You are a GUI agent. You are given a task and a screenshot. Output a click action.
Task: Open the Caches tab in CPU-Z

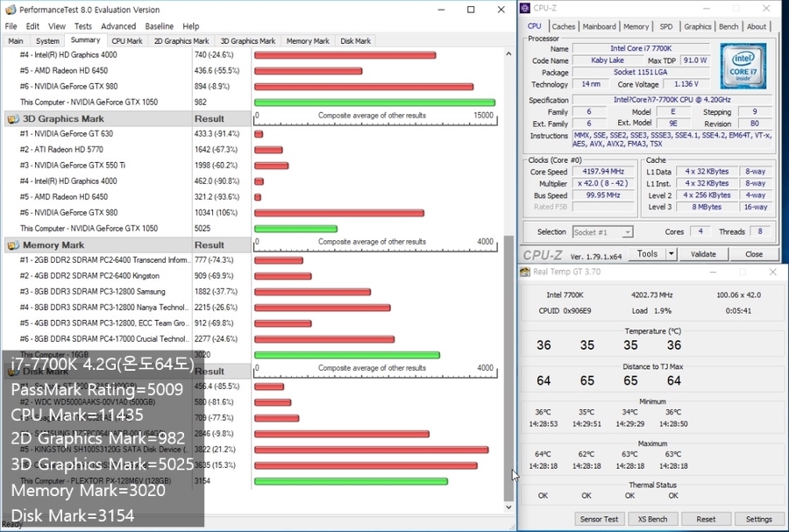[563, 26]
